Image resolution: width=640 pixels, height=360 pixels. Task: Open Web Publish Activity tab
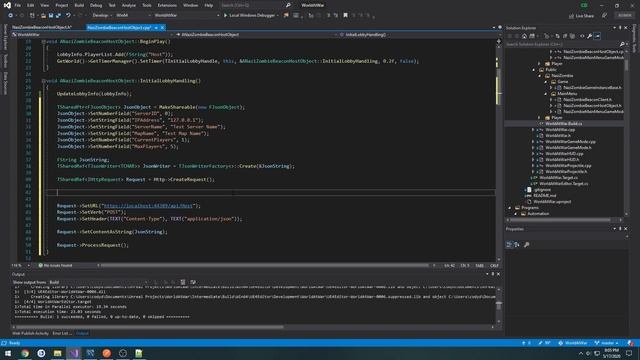coord(30,333)
